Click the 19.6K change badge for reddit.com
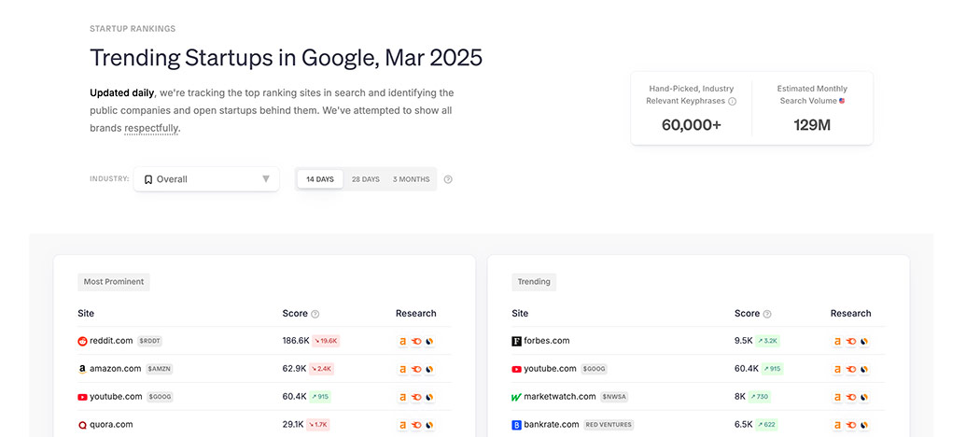Viewport: 980px width, 437px height. [x=326, y=342]
